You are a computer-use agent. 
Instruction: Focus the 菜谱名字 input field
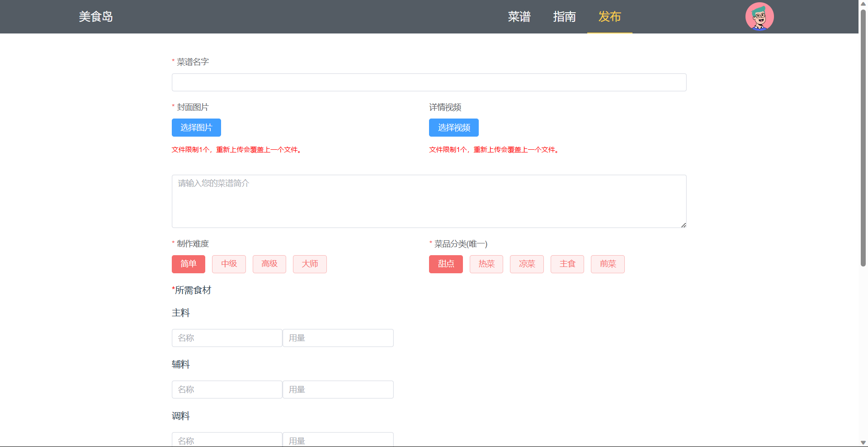pyautogui.click(x=429, y=82)
